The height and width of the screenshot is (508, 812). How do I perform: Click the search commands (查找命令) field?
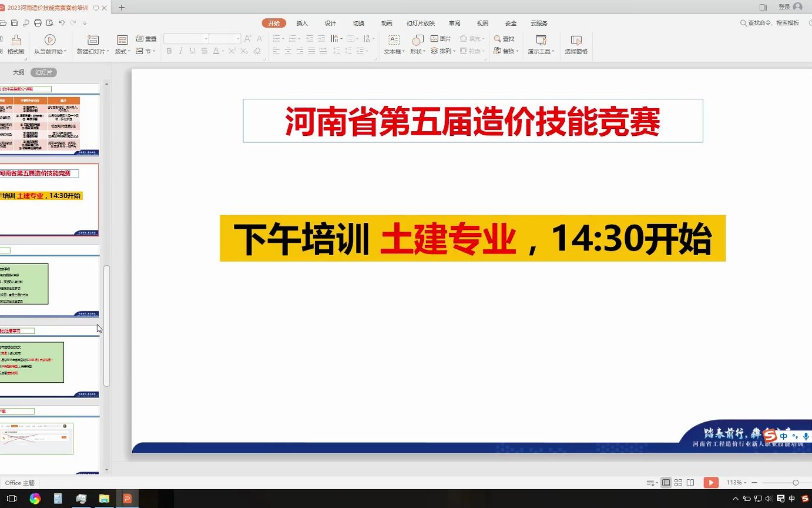(x=770, y=23)
